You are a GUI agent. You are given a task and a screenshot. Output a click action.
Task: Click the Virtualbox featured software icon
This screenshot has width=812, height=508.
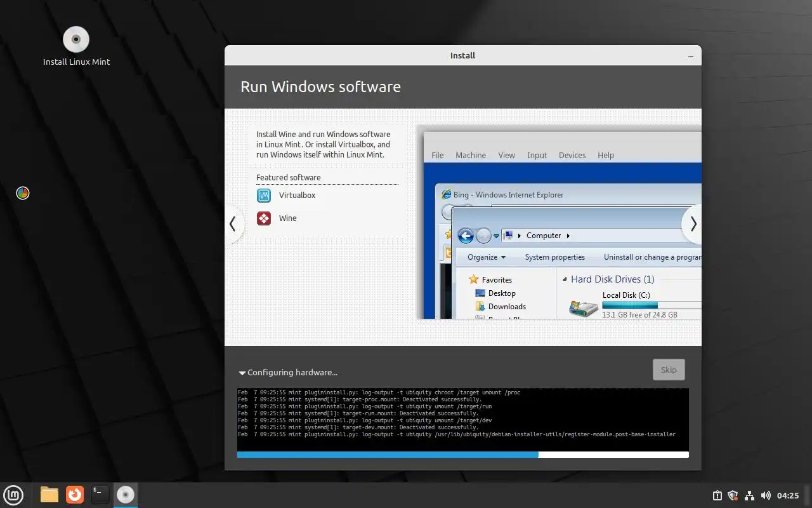263,196
